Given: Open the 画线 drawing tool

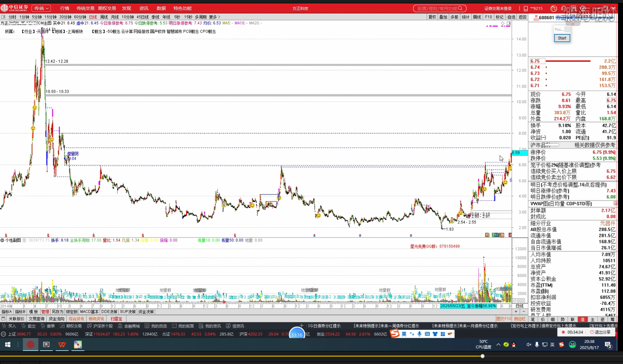Looking at the screenshot, I should [477, 17].
